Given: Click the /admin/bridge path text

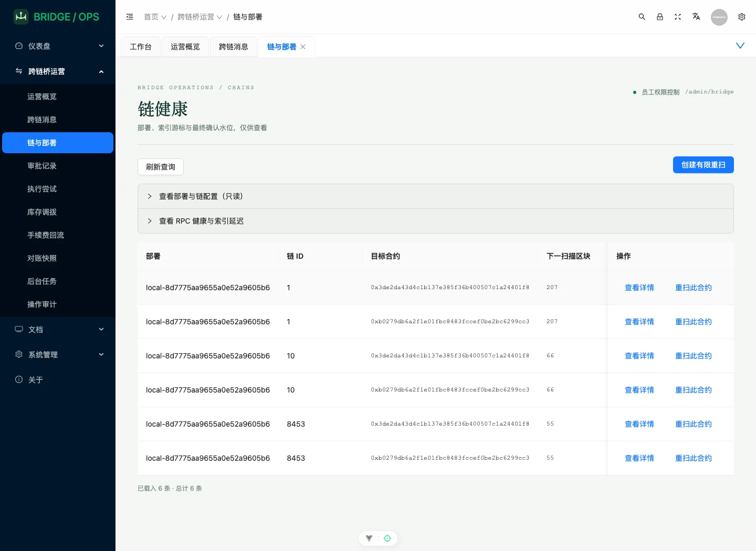Looking at the screenshot, I should coord(709,92).
